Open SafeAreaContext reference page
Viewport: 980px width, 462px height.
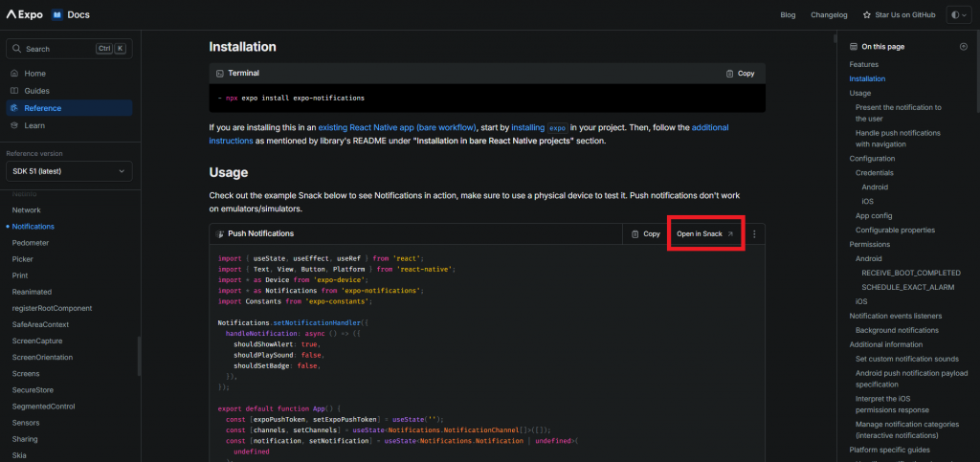pos(40,324)
